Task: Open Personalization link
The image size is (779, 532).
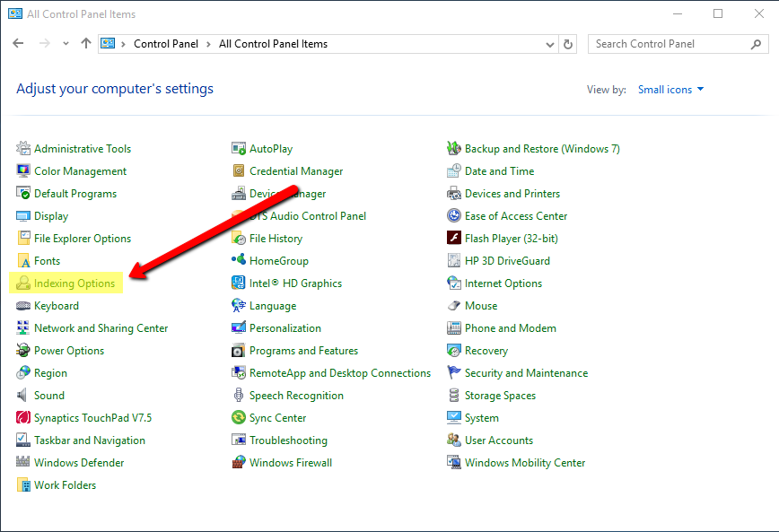Action: coord(285,327)
